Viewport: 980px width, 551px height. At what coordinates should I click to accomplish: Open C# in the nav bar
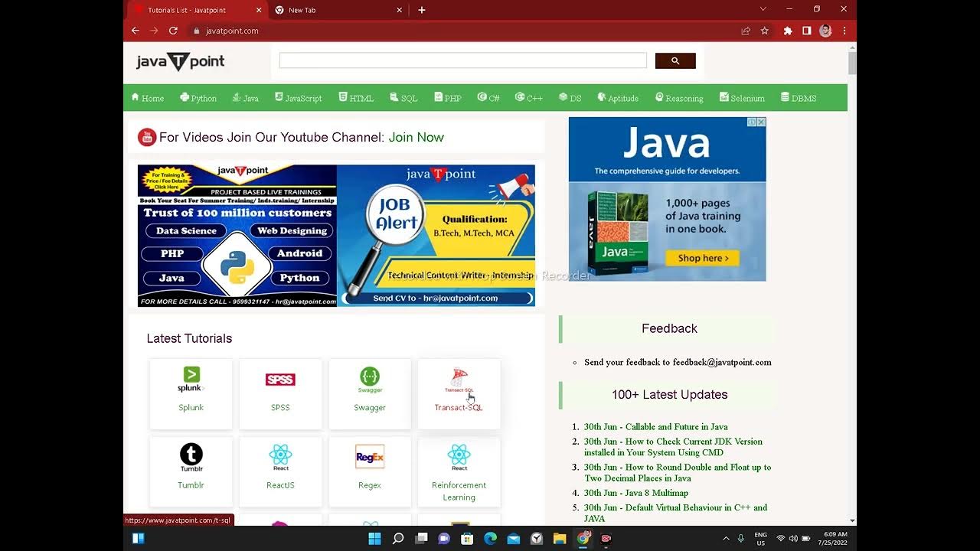(x=488, y=98)
